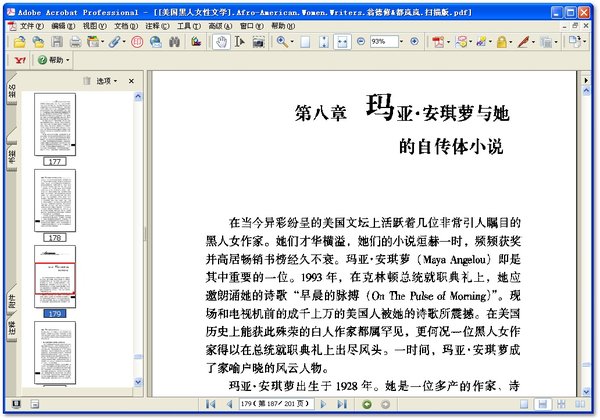Viewport: 600px width, 420px height.
Task: Open the green 帮助 help toolbar button
Action: (x=54, y=60)
